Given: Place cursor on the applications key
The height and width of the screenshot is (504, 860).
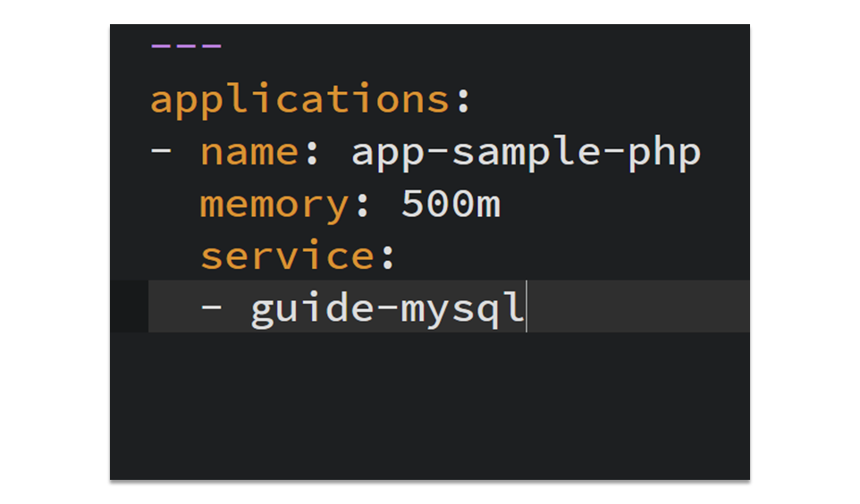Looking at the screenshot, I should pyautogui.click(x=300, y=100).
